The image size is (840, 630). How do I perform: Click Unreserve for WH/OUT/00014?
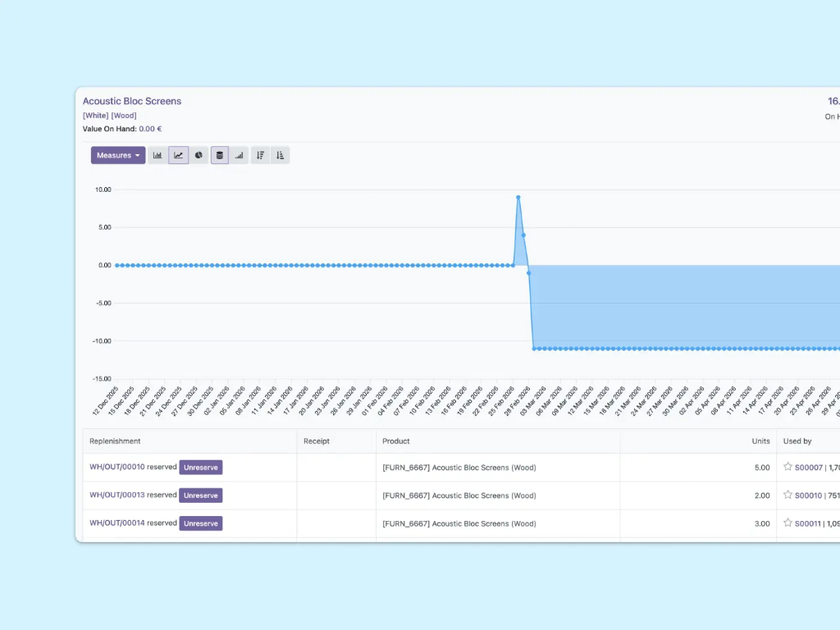[201, 523]
